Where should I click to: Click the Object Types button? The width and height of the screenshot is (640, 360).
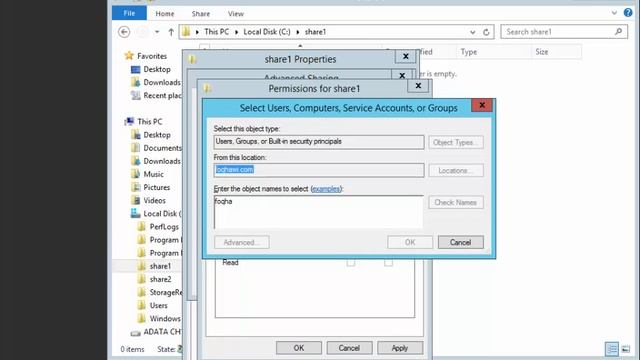tap(456, 142)
